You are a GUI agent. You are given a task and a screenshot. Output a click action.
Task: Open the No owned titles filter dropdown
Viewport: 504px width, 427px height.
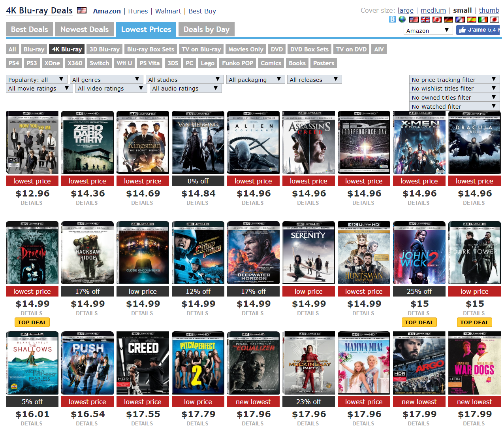pyautogui.click(x=455, y=97)
